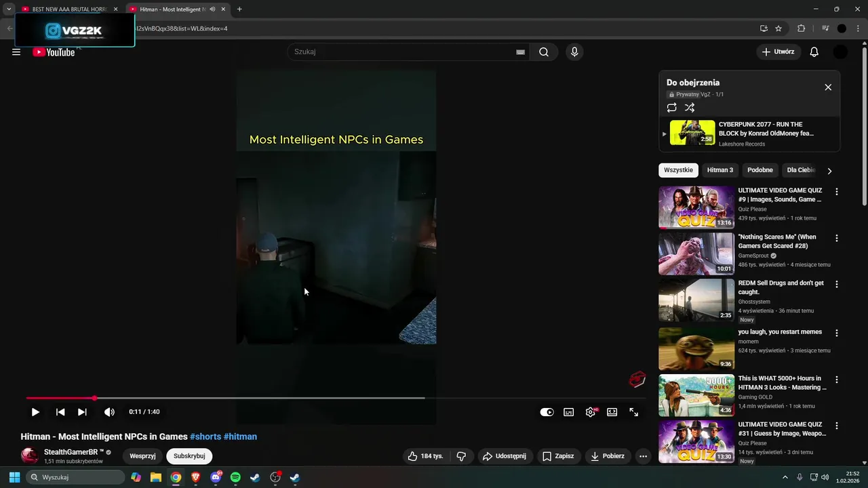Skip to the previous video
The image size is (868, 488).
tap(60, 412)
